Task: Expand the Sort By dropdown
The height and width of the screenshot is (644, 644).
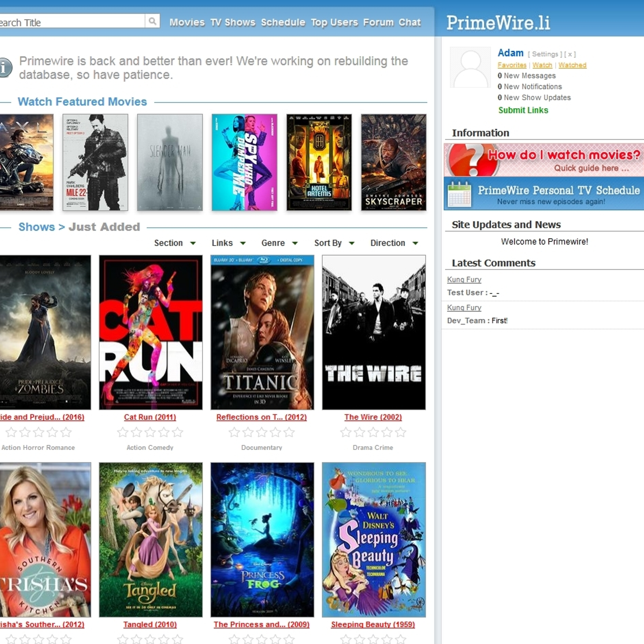Action: 334,243
